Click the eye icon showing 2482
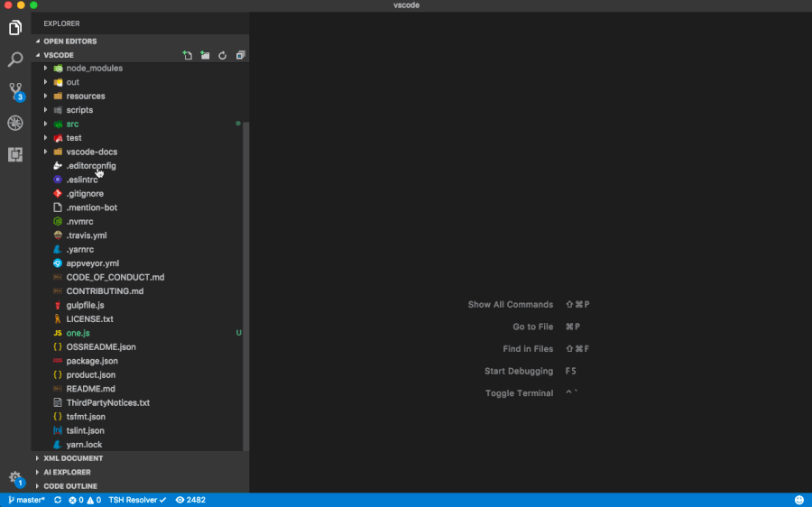Screen dimensions: 812x507 [190, 500]
